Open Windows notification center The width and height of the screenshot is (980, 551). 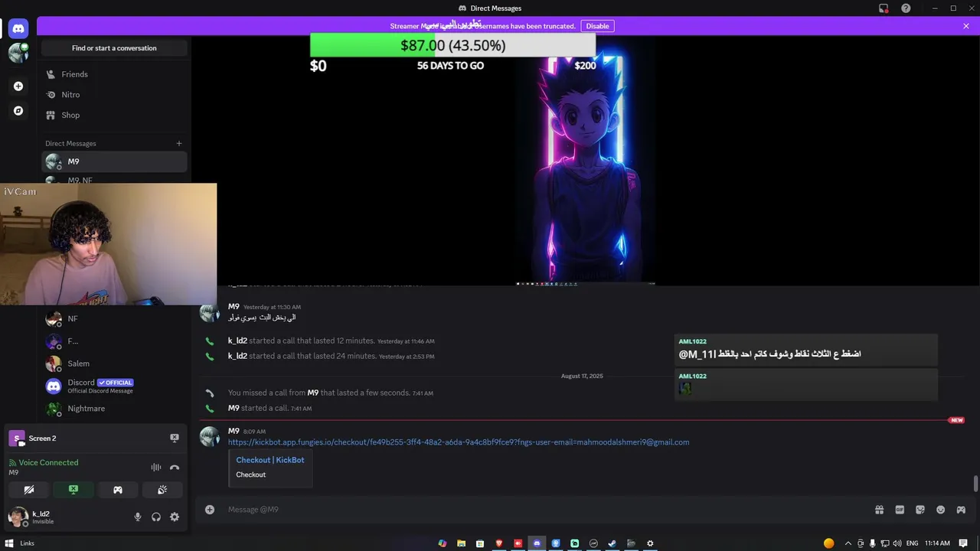(x=964, y=543)
